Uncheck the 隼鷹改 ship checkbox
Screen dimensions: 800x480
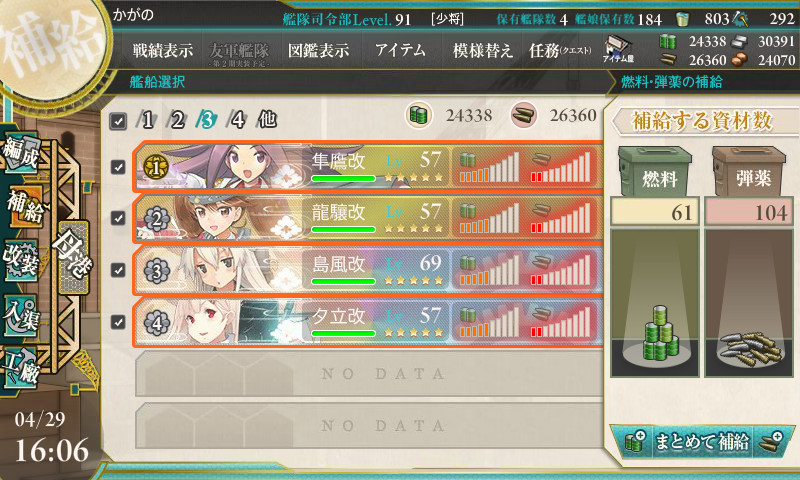point(118,167)
